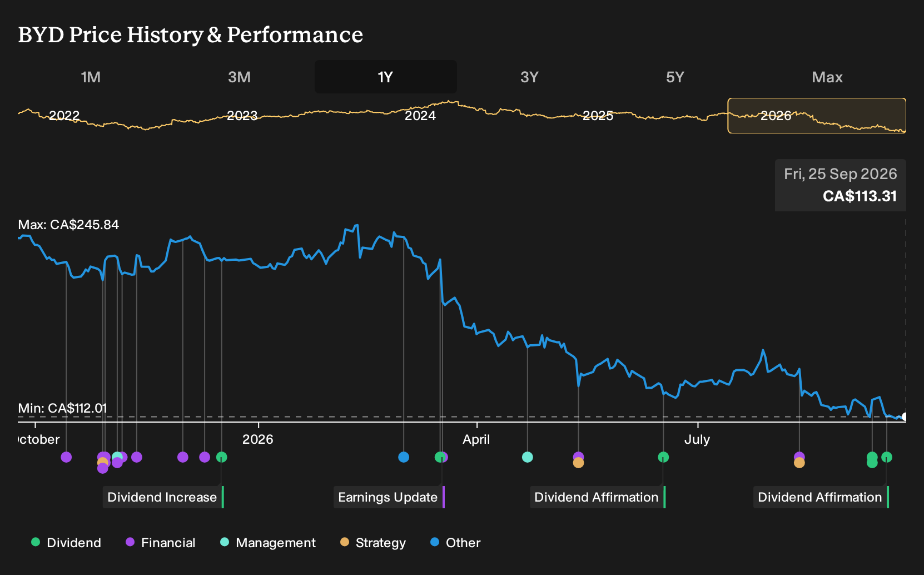Open the rightmost Dividend Affirmation label
The image size is (924, 575).
pos(821,497)
